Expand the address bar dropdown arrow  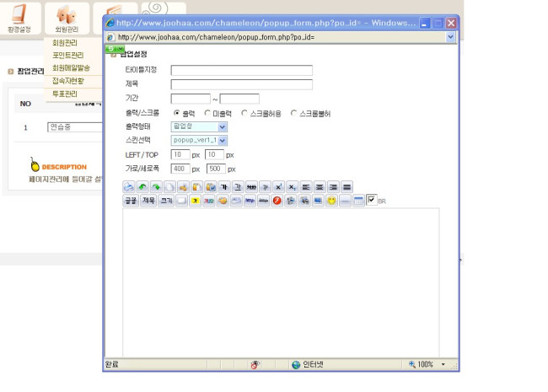(x=450, y=37)
